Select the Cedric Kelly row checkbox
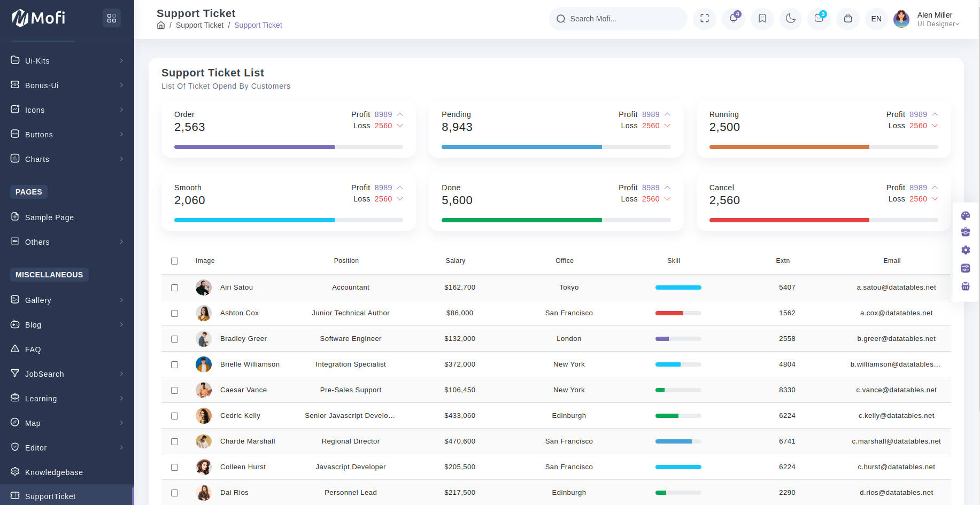 174,416
